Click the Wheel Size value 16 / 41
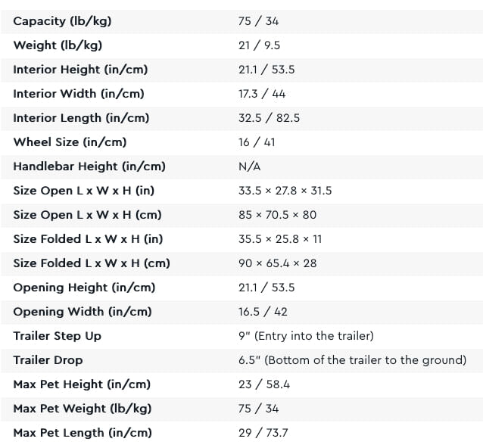The width and height of the screenshot is (483, 448). [x=257, y=142]
